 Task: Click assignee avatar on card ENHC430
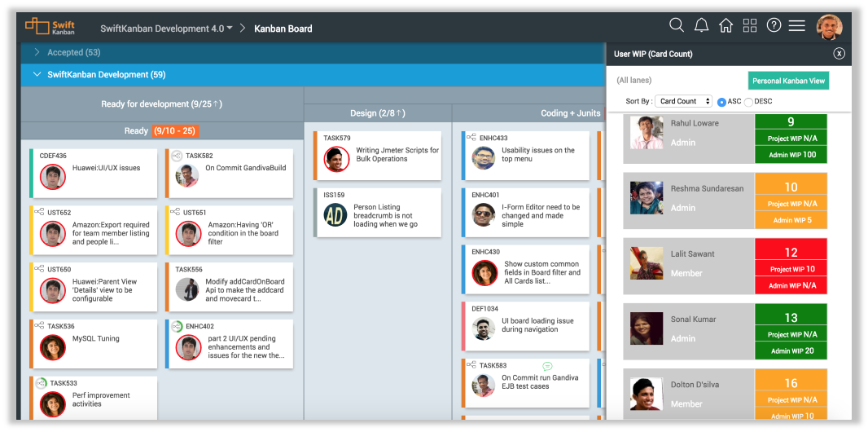pos(485,272)
